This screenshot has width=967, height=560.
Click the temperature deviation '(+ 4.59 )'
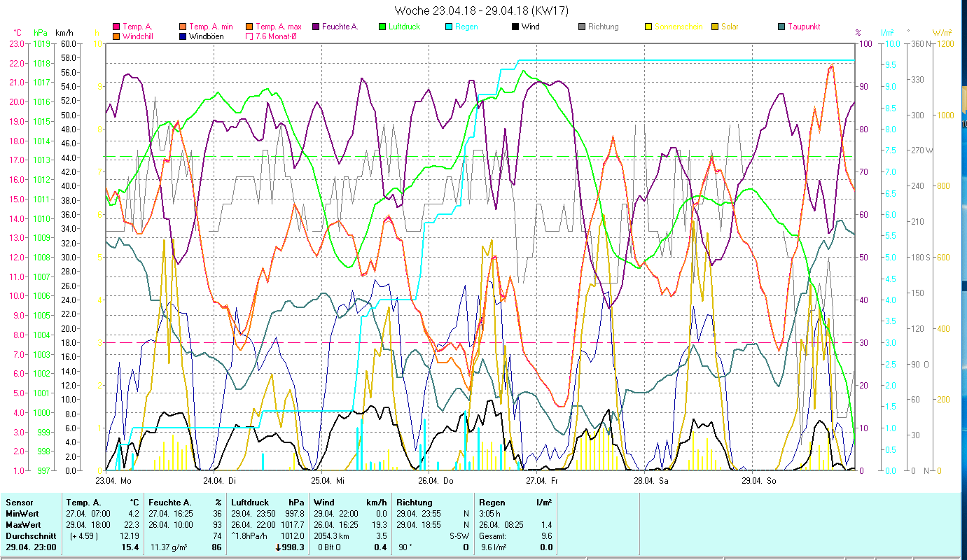coord(83,535)
